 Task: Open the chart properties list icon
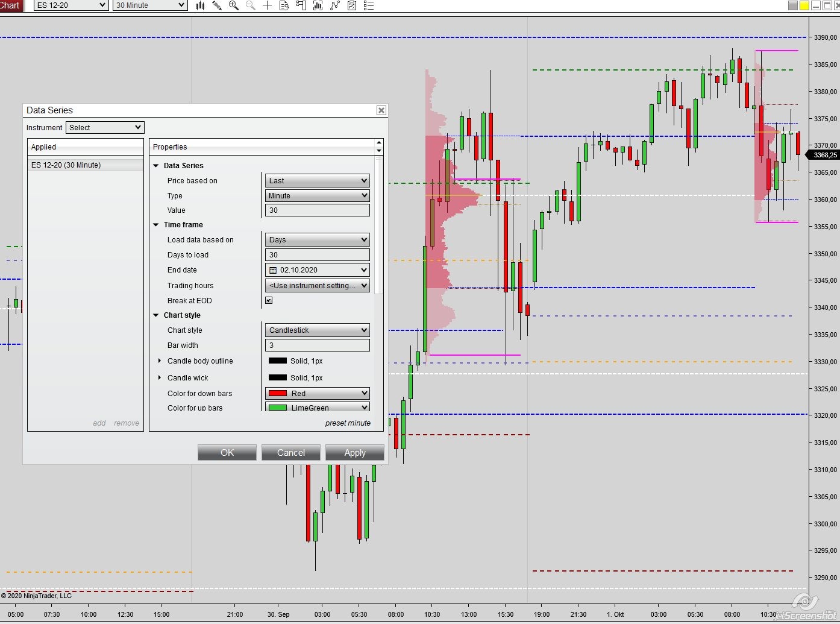(369, 5)
